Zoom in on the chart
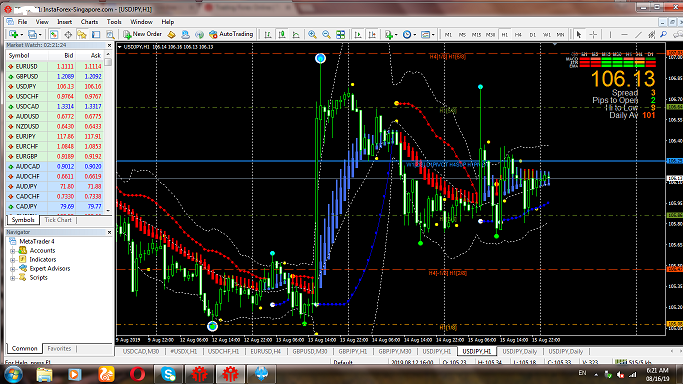This screenshot has height=384, width=683. (x=312, y=34)
